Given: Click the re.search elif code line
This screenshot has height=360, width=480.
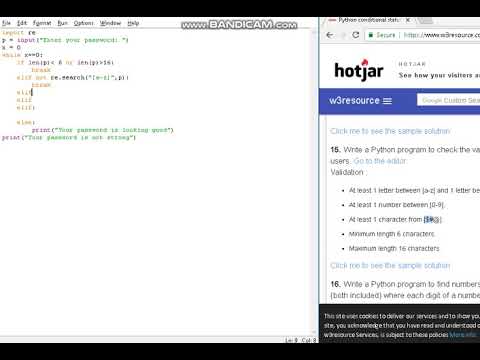Looking at the screenshot, I should [x=73, y=77].
